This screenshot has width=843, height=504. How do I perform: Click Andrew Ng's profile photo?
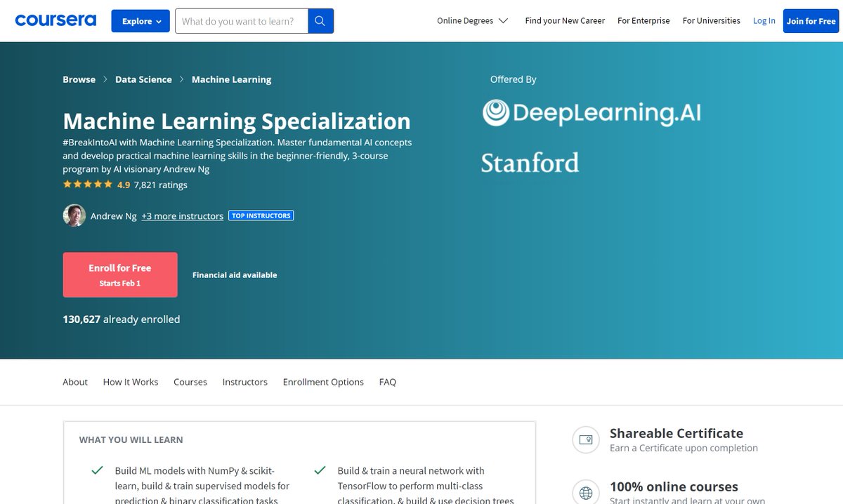(74, 215)
